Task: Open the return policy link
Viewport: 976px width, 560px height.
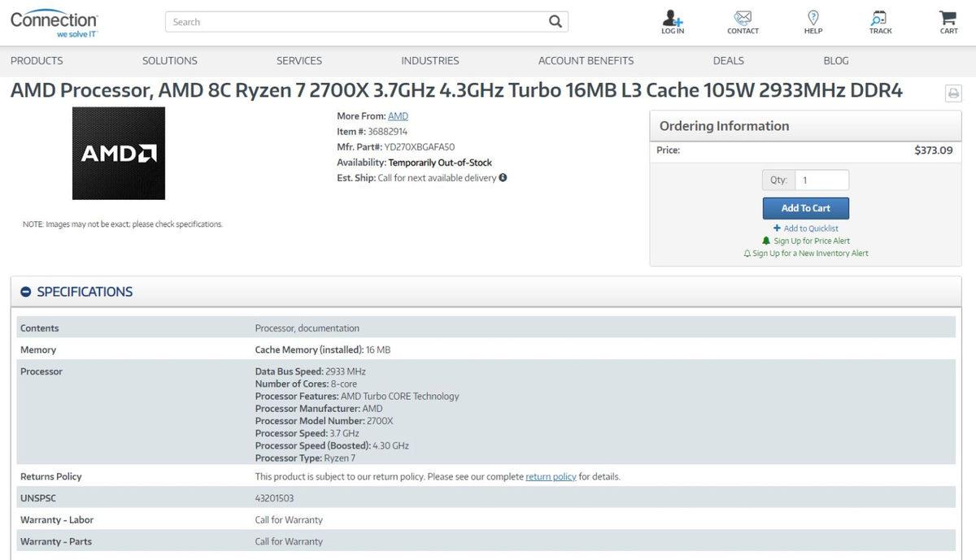Action: [551, 476]
